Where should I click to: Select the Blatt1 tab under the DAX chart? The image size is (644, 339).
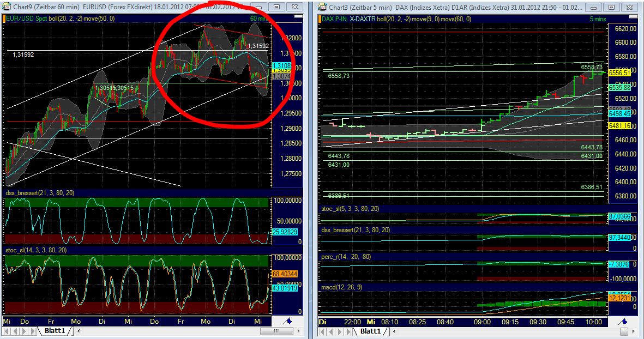pos(371,330)
